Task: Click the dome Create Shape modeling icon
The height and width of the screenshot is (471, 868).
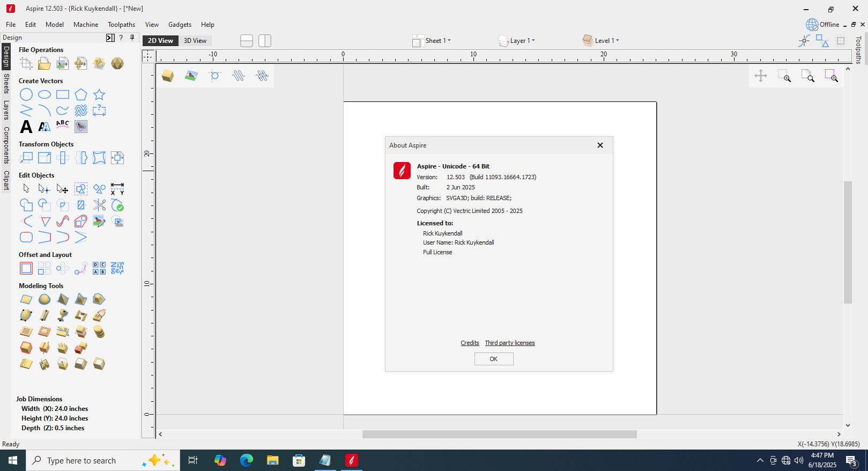Action: point(44,299)
